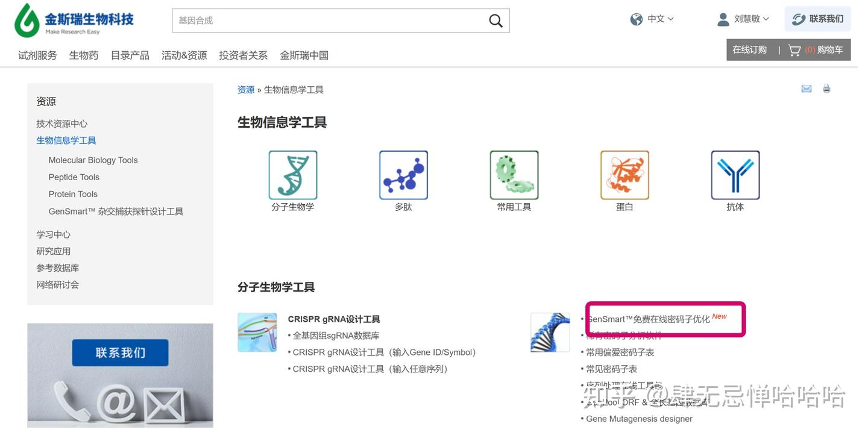Click the 资源 breadcrumb link
Screen dimensions: 868x432
(246, 90)
